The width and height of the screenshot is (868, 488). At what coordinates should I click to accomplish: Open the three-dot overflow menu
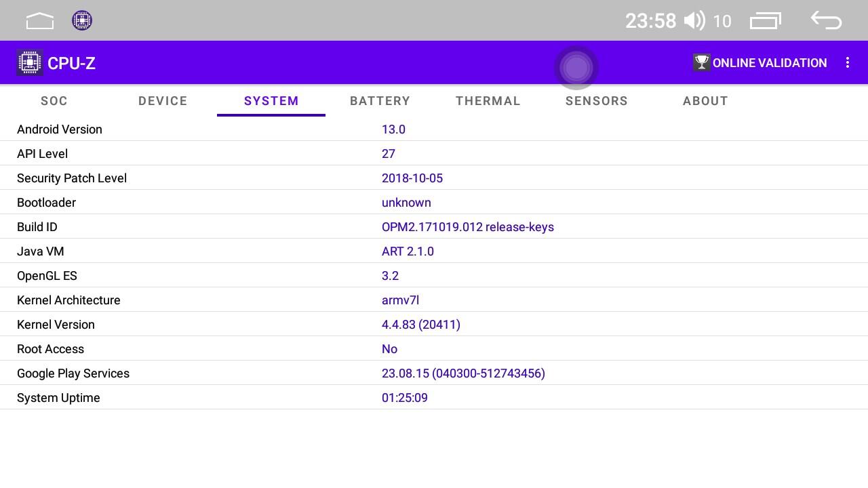(x=848, y=62)
